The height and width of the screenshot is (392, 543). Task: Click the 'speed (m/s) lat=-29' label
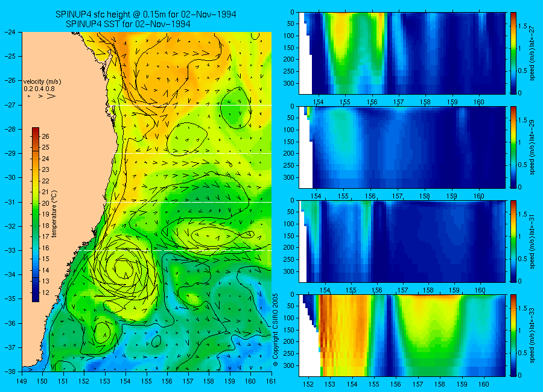(533, 148)
